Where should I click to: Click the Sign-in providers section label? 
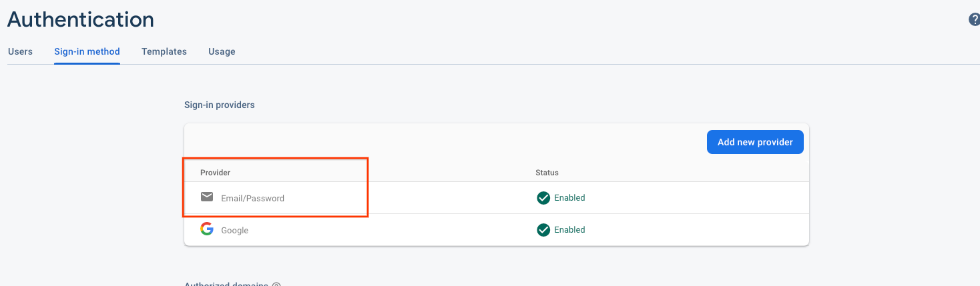(x=220, y=105)
